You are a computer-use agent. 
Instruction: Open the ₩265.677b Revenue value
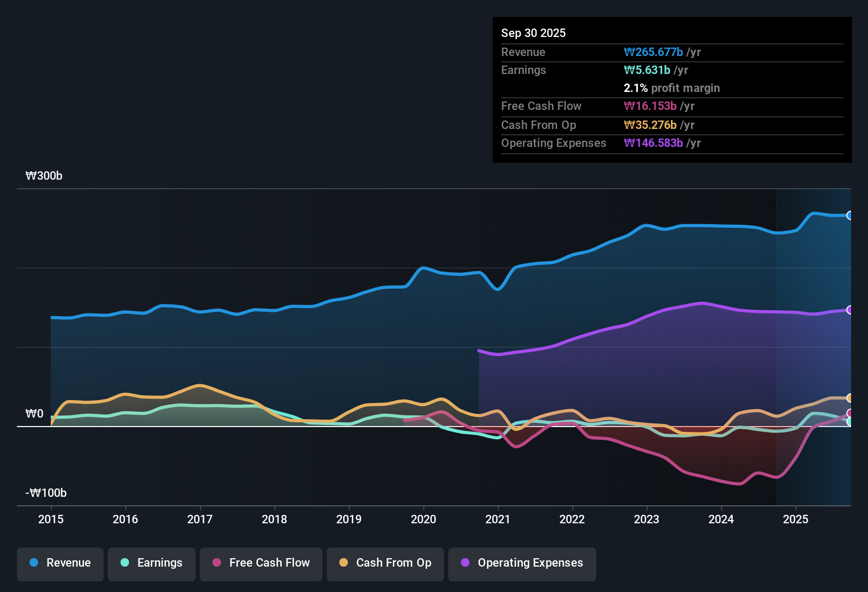(x=653, y=52)
